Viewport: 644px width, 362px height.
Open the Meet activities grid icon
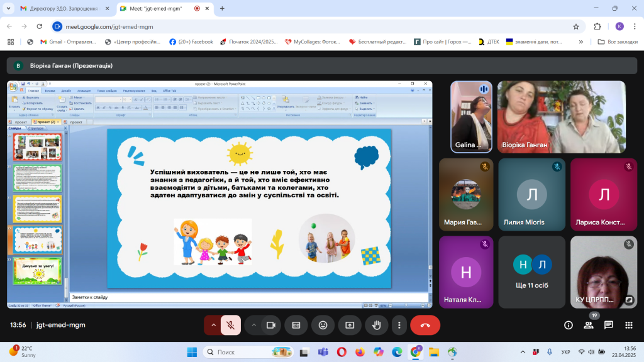point(629,325)
